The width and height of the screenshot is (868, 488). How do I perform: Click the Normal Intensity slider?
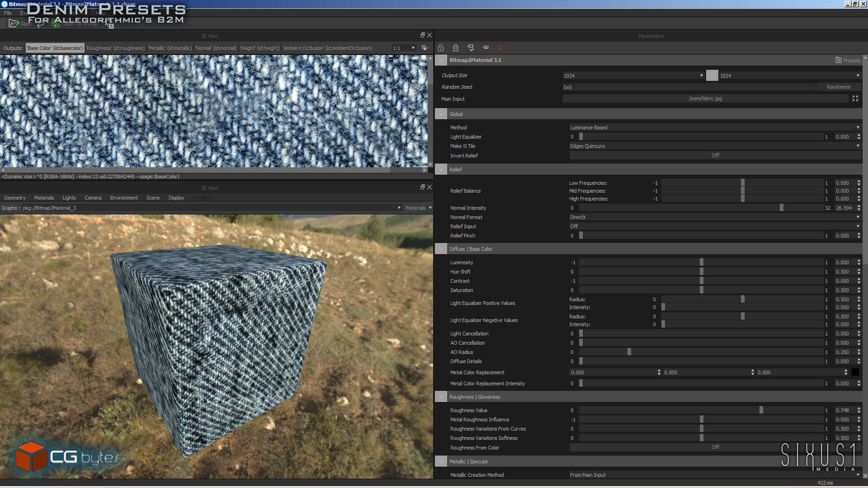[x=701, y=208]
